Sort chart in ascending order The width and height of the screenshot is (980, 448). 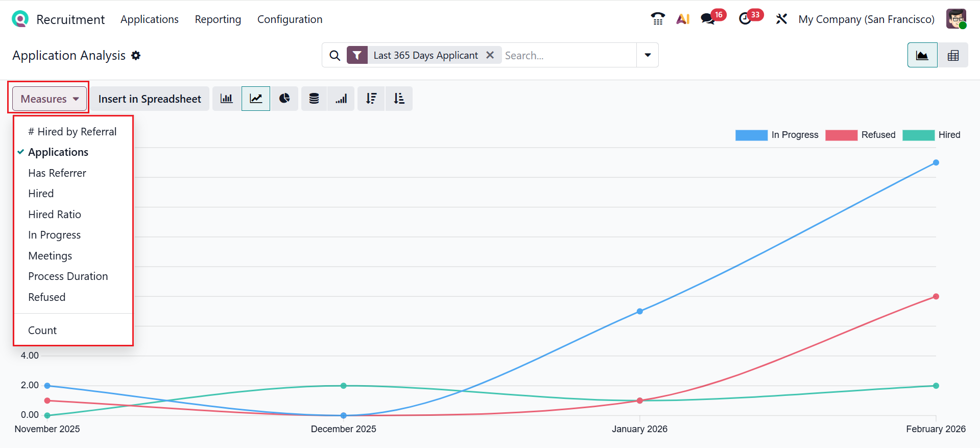(x=399, y=99)
